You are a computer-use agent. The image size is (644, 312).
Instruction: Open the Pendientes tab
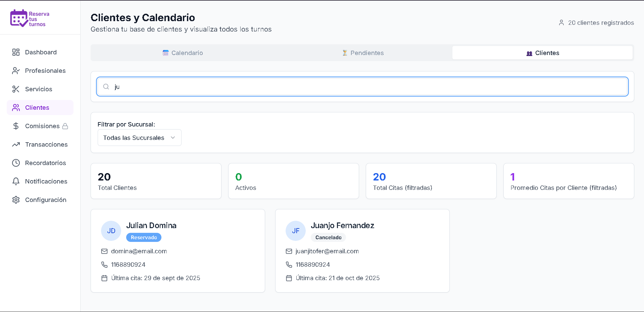(x=363, y=53)
